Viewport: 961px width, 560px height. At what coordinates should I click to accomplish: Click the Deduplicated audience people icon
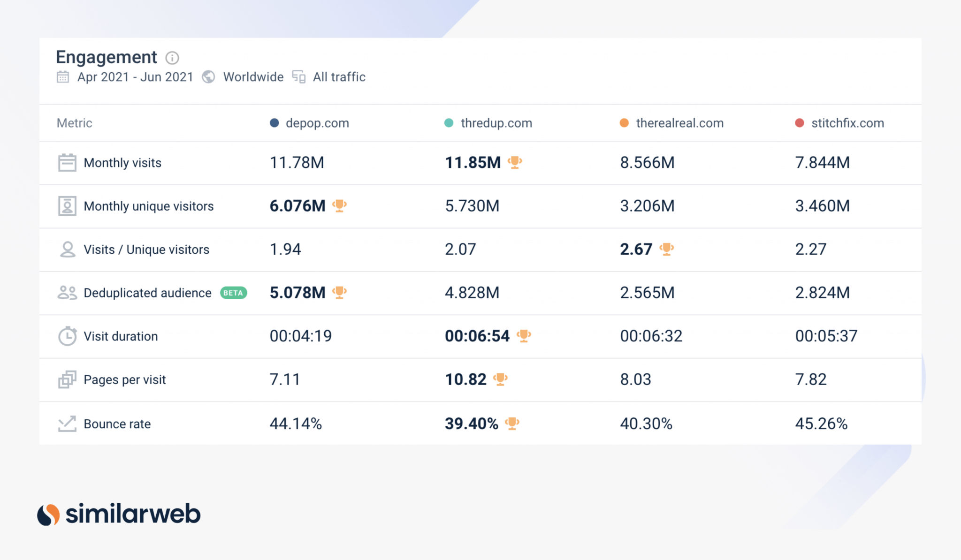(x=67, y=293)
